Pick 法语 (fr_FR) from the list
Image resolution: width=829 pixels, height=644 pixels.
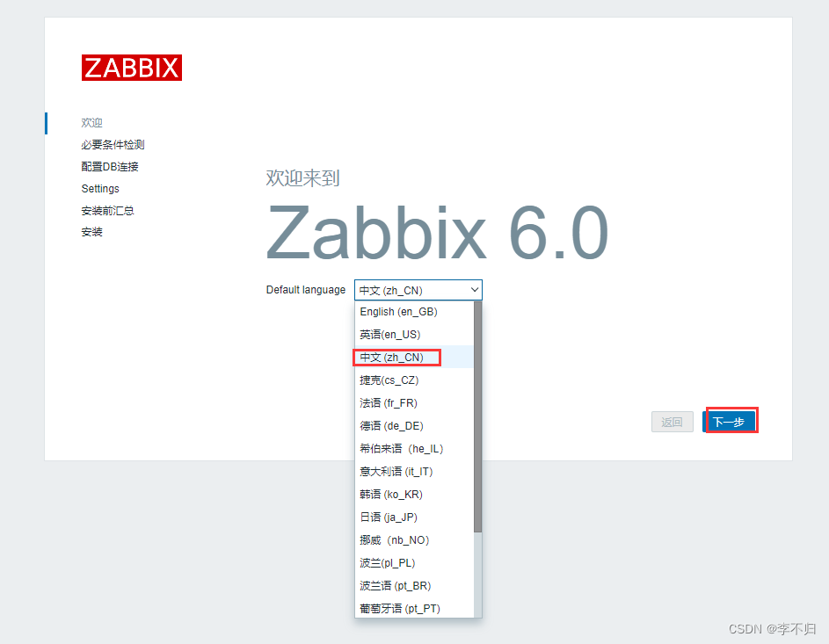click(x=414, y=402)
